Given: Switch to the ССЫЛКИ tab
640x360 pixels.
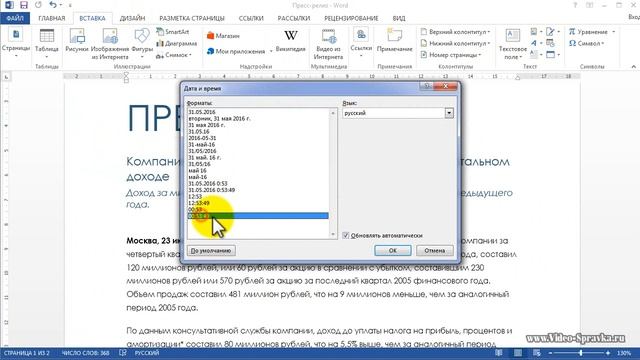Looking at the screenshot, I should (x=251, y=18).
